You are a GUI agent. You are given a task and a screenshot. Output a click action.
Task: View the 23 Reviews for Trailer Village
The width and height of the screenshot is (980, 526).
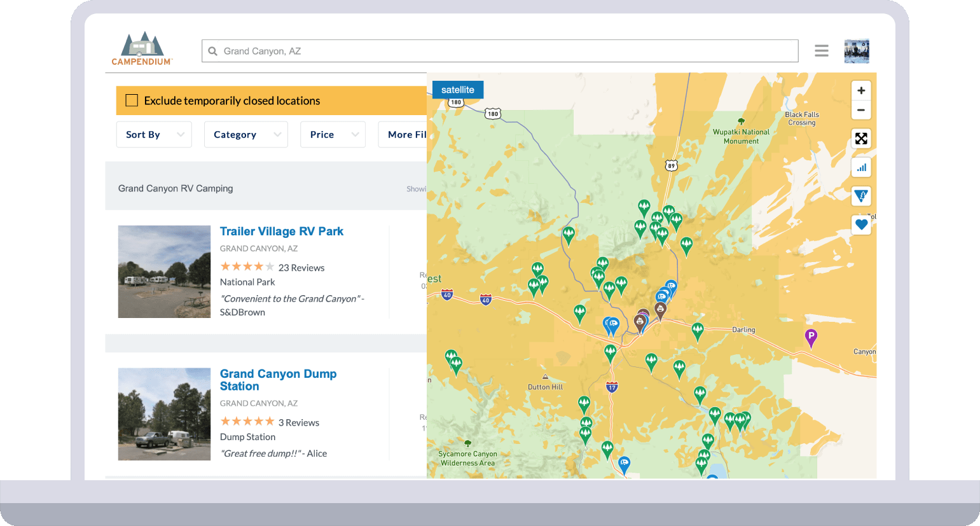301,268
